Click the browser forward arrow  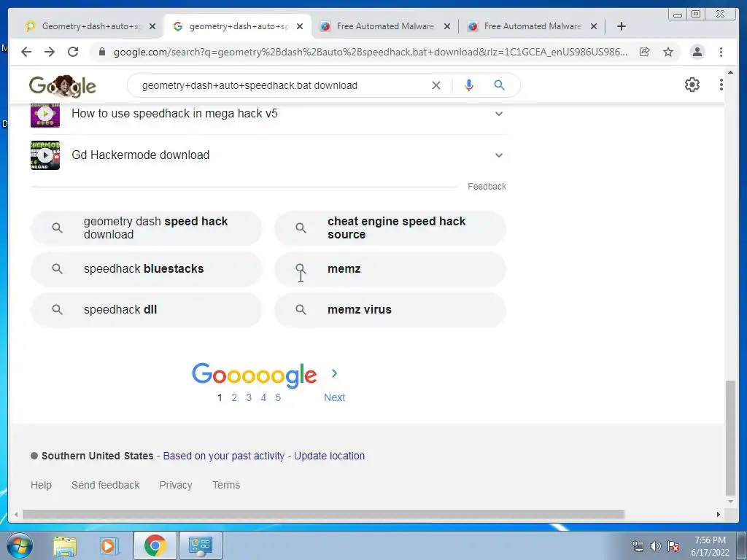point(50,52)
